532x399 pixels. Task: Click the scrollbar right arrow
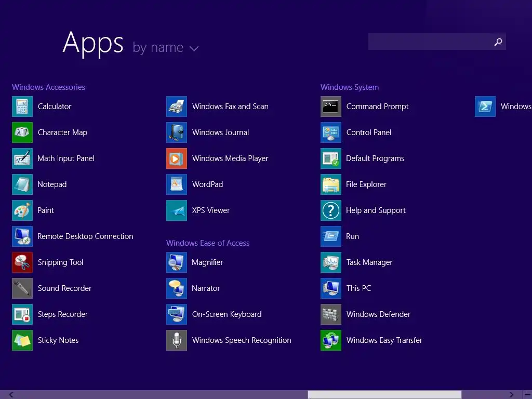click(511, 395)
